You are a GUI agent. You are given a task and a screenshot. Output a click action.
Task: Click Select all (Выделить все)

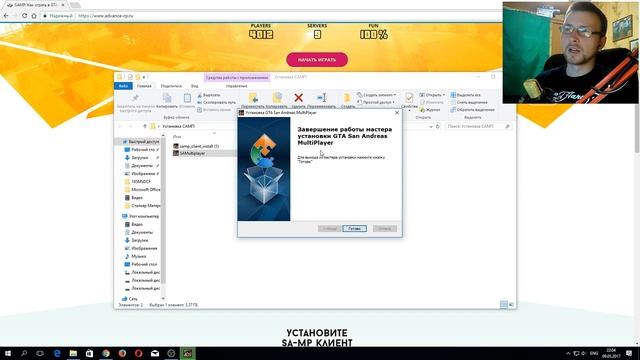[x=466, y=95]
